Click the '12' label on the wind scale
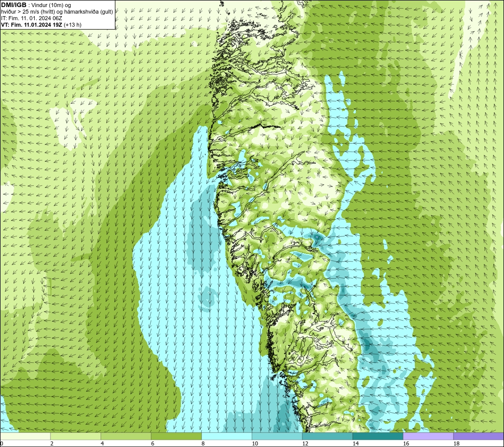Viewport: 504px width, 447px height. tap(305, 444)
